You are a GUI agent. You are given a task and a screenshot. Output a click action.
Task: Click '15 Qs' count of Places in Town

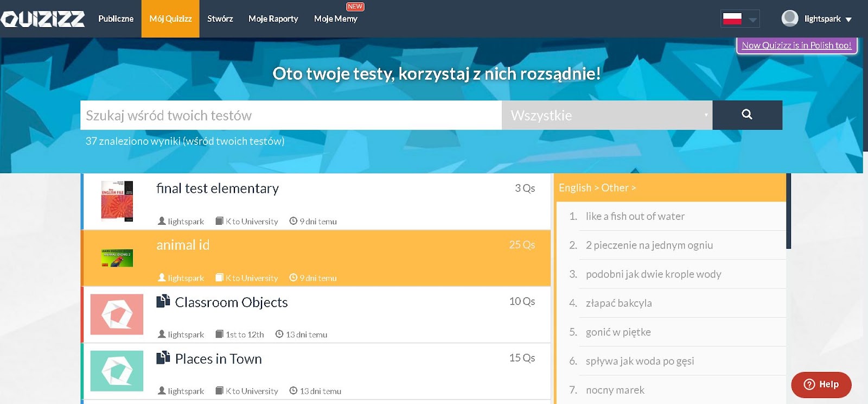[522, 358]
